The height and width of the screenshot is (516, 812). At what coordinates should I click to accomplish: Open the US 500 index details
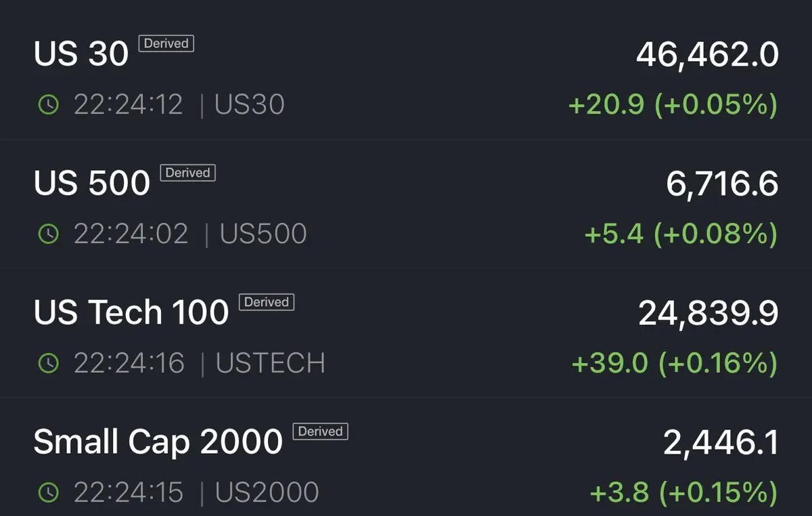click(92, 184)
